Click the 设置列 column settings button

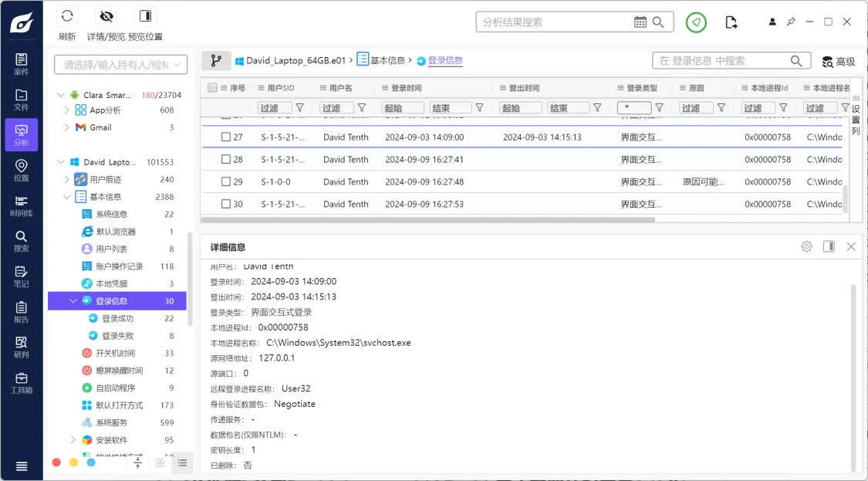point(855,115)
